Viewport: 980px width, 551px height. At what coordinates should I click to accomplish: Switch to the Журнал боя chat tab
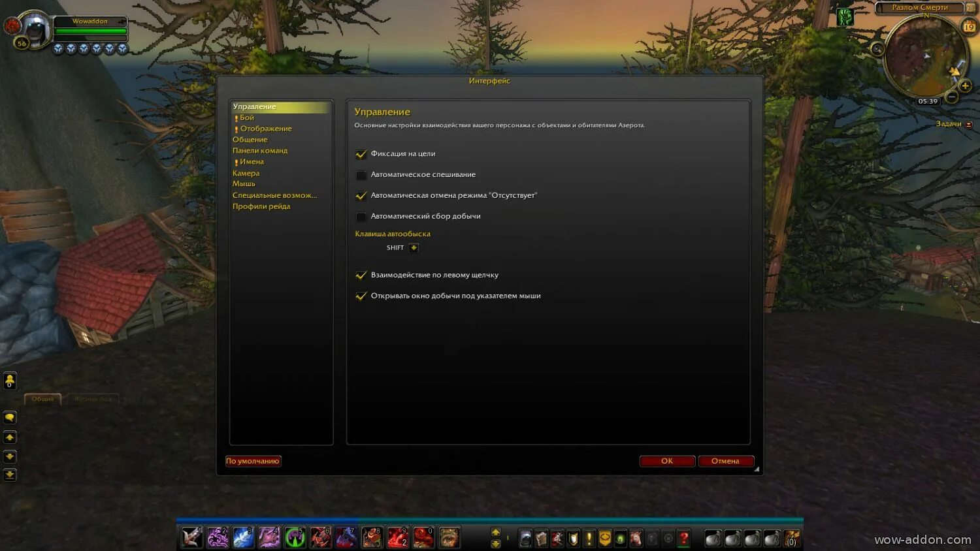click(x=92, y=399)
